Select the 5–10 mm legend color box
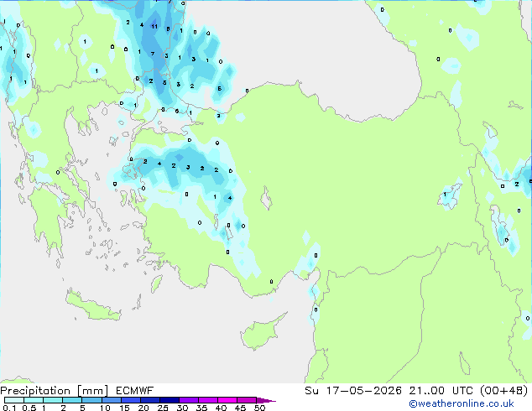 click(x=91, y=400)
